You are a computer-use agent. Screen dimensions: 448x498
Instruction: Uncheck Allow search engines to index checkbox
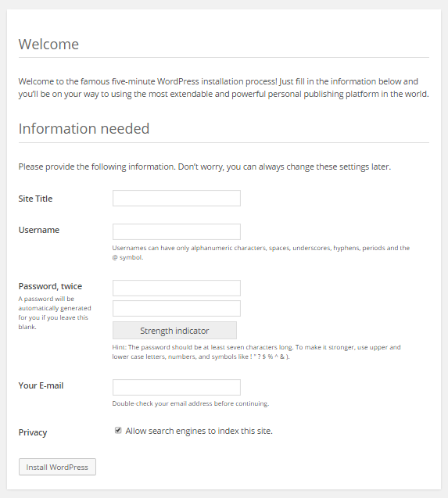(118, 430)
